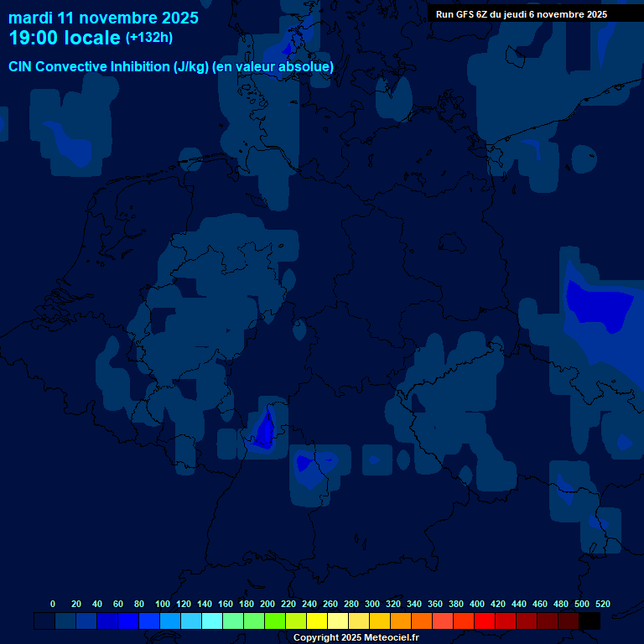Click the large bright blue patch at map's right edge
The image size is (644, 644).
pos(597,306)
